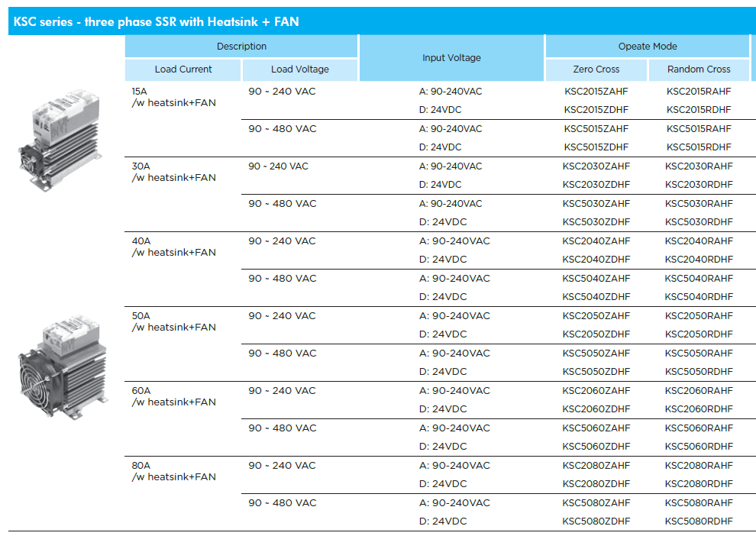The height and width of the screenshot is (536, 756).
Task: Click part number KSC2080RDHF
Action: tap(699, 484)
